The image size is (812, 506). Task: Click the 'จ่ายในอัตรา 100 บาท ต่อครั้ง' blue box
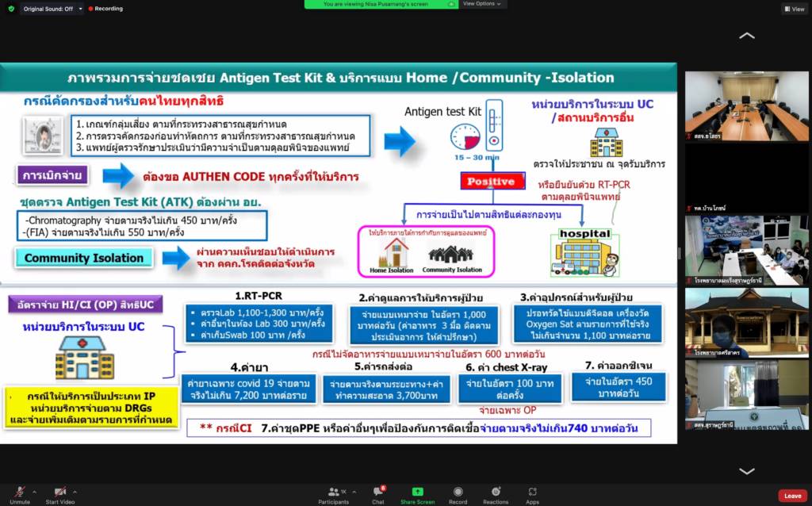(510, 389)
